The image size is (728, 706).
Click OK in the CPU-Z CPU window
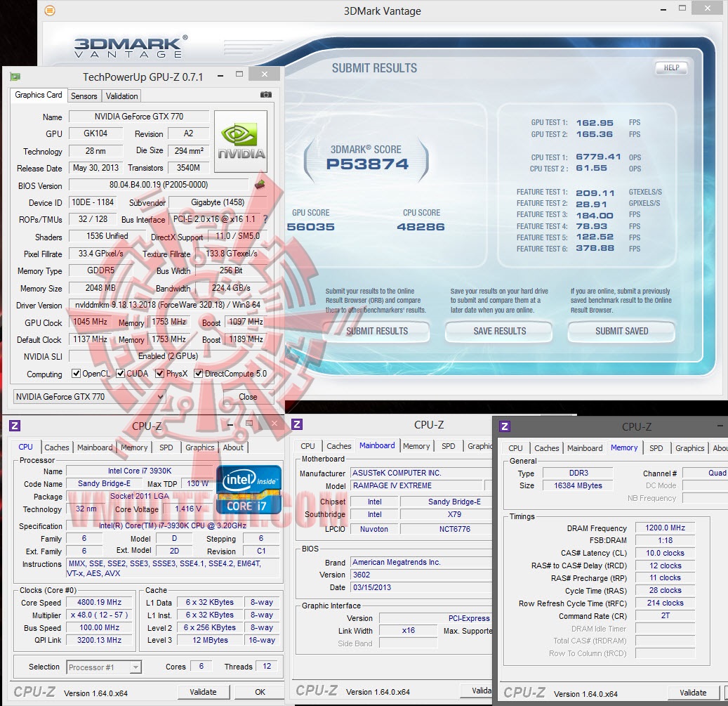(x=260, y=692)
